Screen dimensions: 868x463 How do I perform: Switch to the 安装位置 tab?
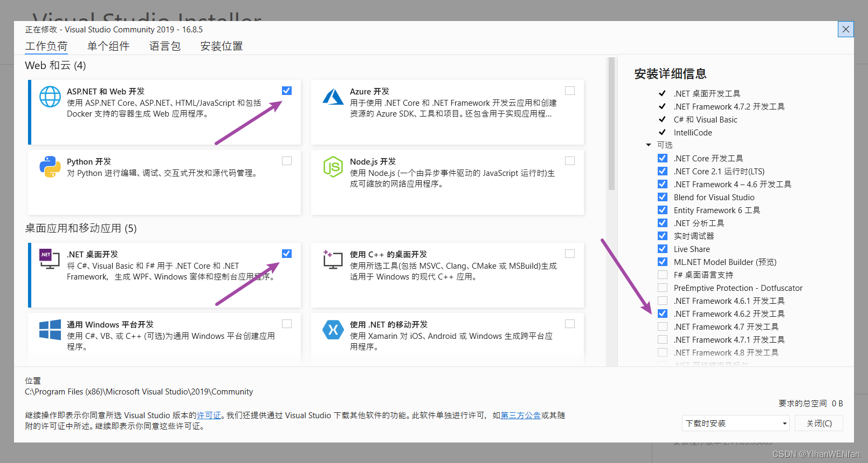click(x=222, y=46)
